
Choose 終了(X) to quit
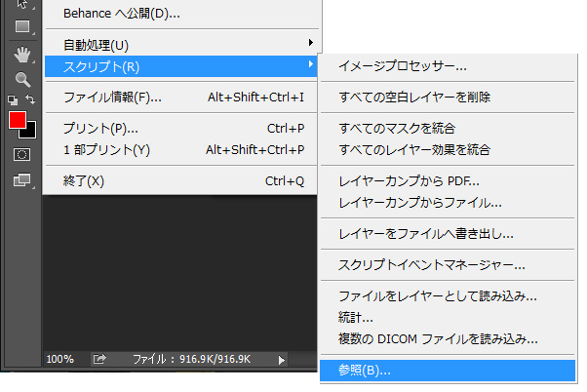pyautogui.click(x=182, y=181)
